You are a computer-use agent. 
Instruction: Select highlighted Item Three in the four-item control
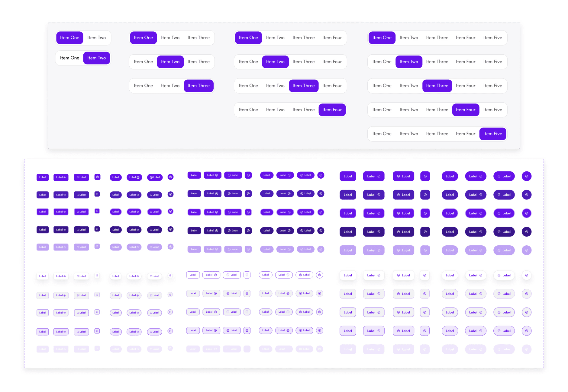(304, 86)
